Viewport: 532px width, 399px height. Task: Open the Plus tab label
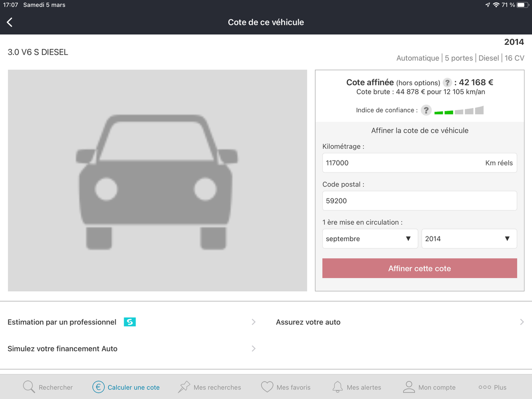(500, 388)
